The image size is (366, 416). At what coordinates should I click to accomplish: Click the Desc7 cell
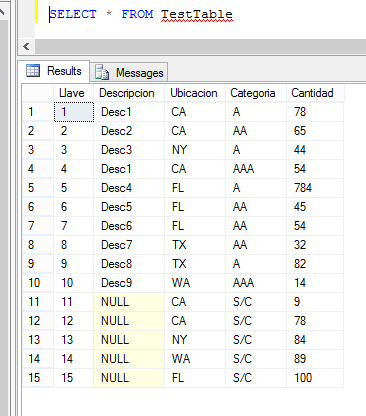(x=129, y=245)
